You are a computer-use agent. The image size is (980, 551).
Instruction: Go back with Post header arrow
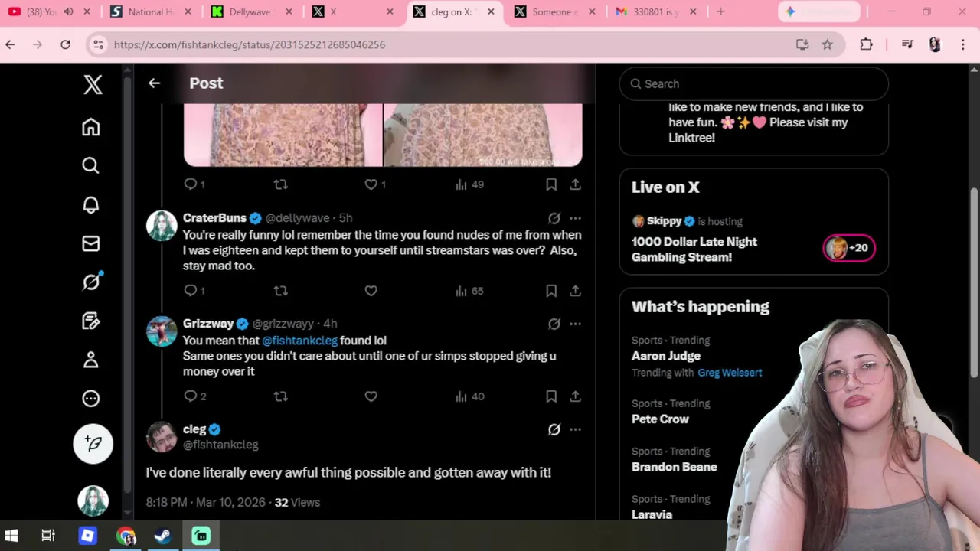point(154,83)
